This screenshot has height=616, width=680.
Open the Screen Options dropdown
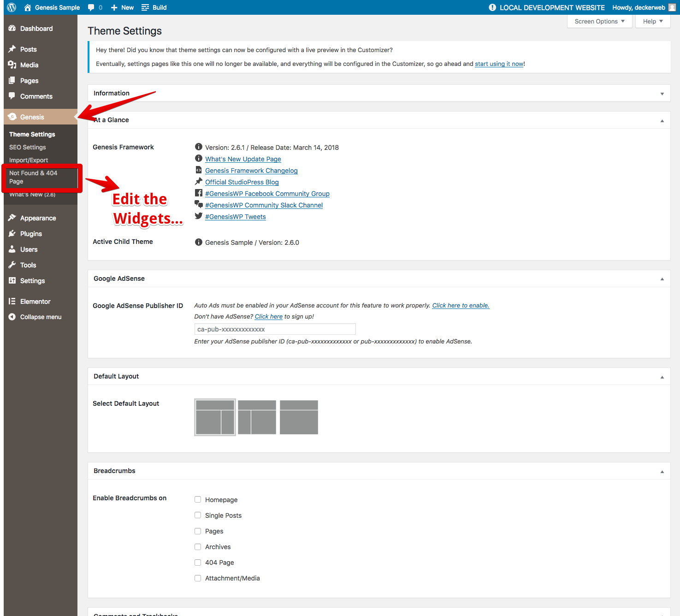coord(599,21)
